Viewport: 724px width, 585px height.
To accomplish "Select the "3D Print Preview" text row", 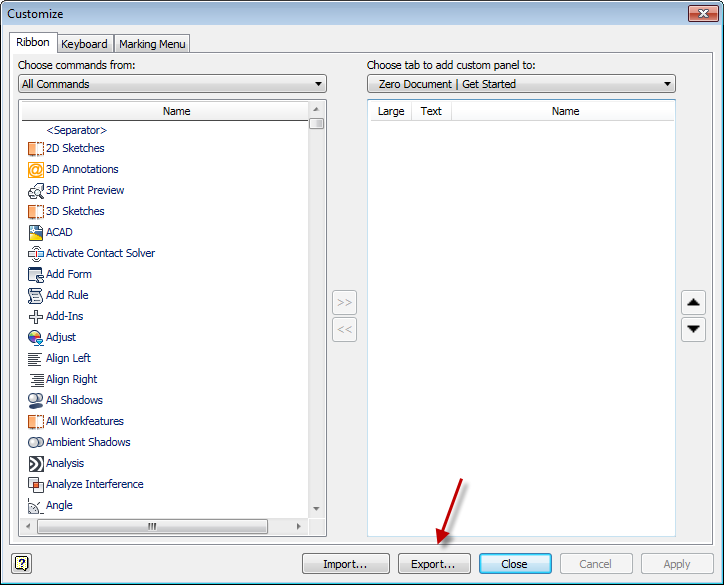I will [x=85, y=191].
